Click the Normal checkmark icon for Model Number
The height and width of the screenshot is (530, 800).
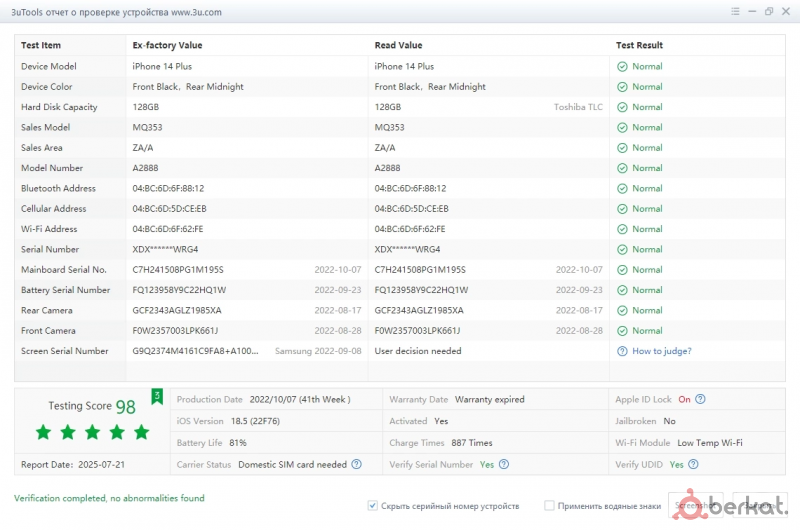[x=622, y=168]
